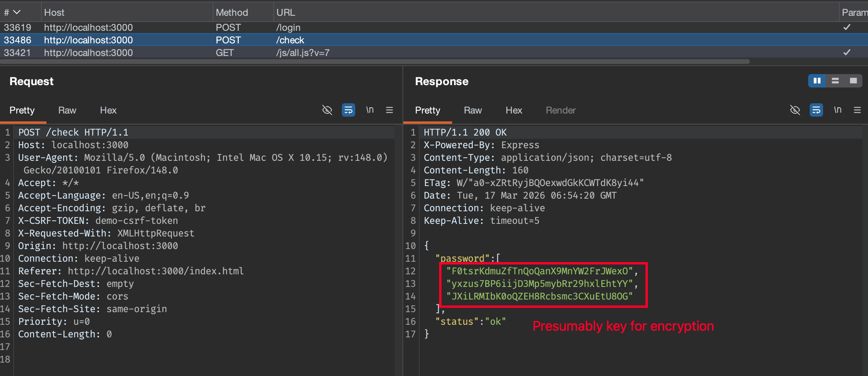
Task: Hide non-printable characters in the Response pane
Action: tap(795, 110)
